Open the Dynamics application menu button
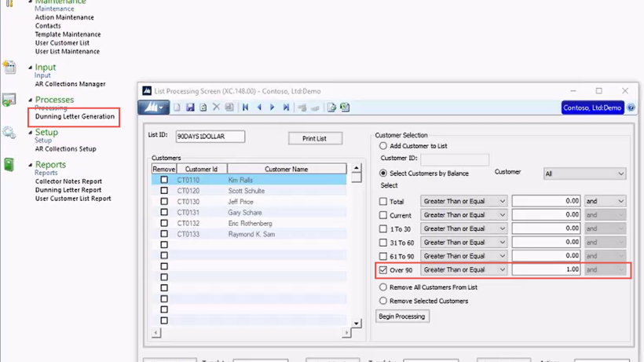 pos(153,108)
